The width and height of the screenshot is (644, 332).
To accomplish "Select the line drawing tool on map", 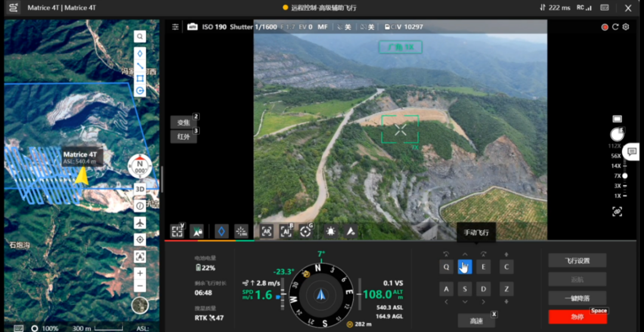I will 140,66.
